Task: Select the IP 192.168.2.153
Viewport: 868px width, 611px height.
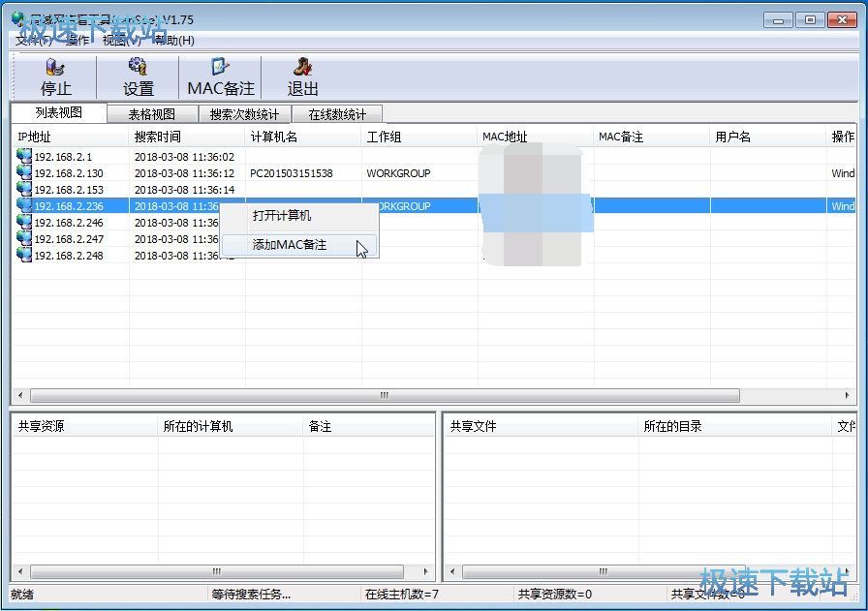Action: pyautogui.click(x=69, y=190)
